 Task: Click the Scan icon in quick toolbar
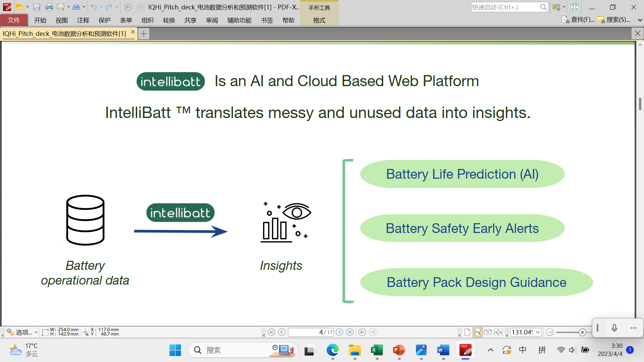[76, 7]
